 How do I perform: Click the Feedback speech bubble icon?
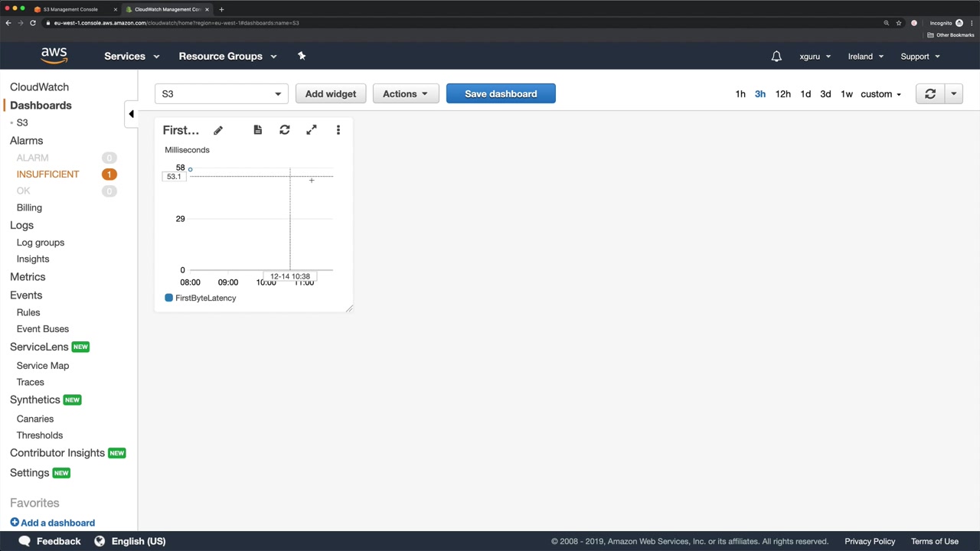point(24,541)
